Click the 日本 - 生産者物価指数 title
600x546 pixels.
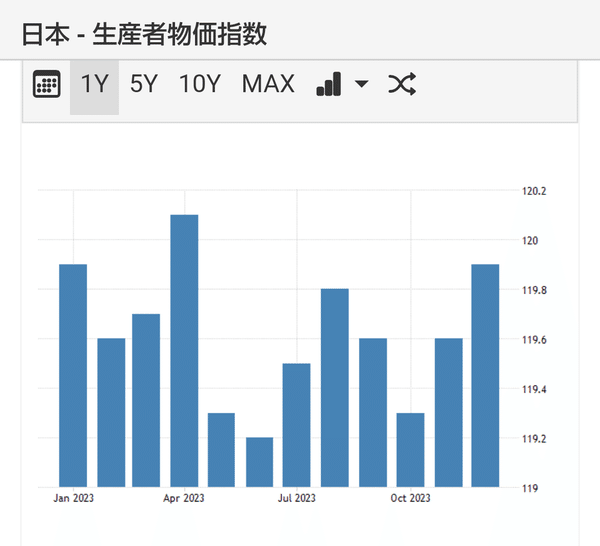pyautogui.click(x=144, y=34)
